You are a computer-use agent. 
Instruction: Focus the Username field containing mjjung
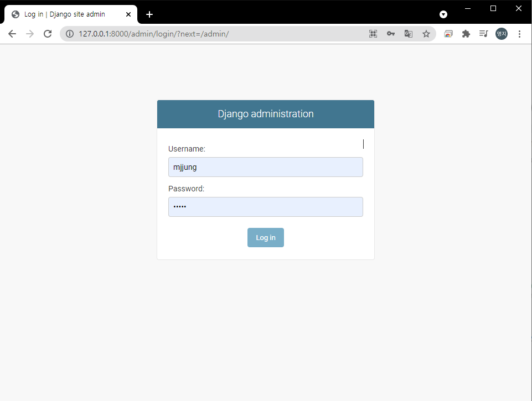tap(266, 167)
